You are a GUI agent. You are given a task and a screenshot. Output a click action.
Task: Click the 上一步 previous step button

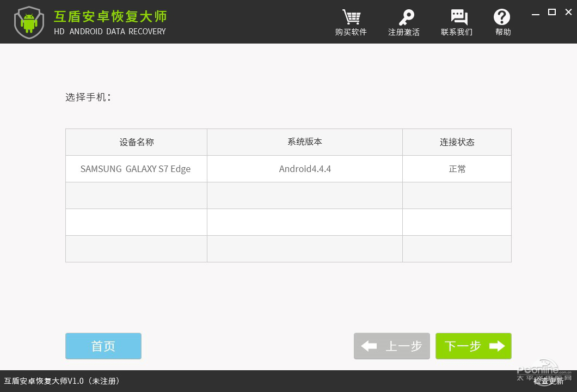391,346
